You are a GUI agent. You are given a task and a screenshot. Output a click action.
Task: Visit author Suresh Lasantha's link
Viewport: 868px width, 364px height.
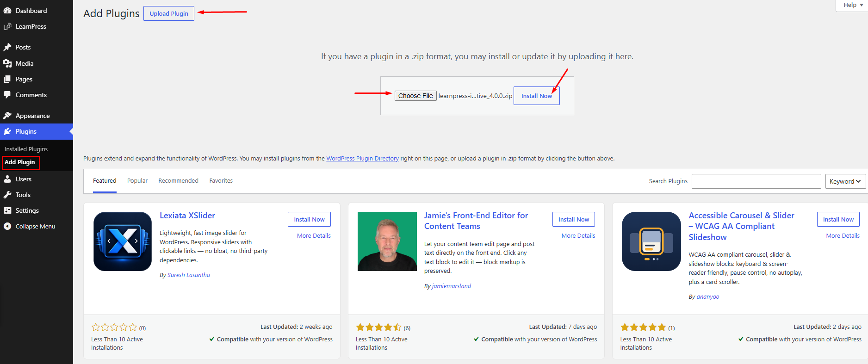click(189, 275)
